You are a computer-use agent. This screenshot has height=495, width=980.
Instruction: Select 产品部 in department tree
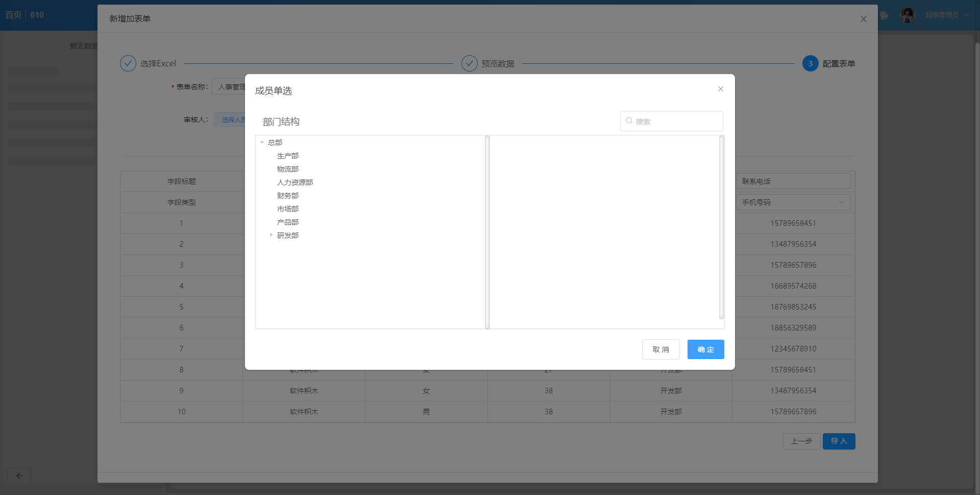coord(287,222)
